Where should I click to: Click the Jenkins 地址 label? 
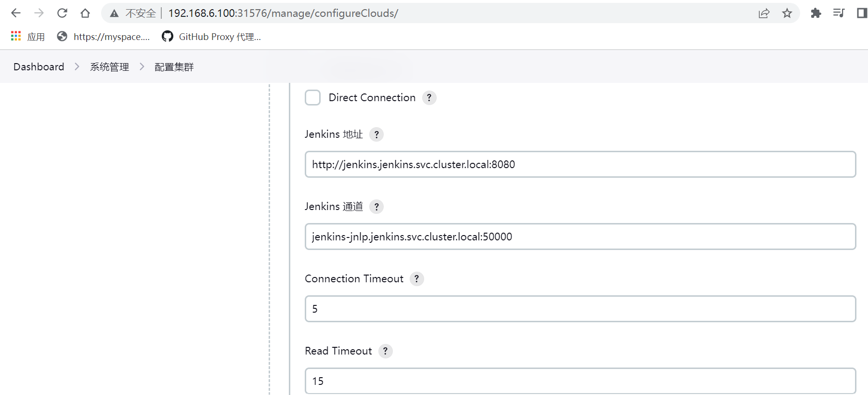click(334, 134)
